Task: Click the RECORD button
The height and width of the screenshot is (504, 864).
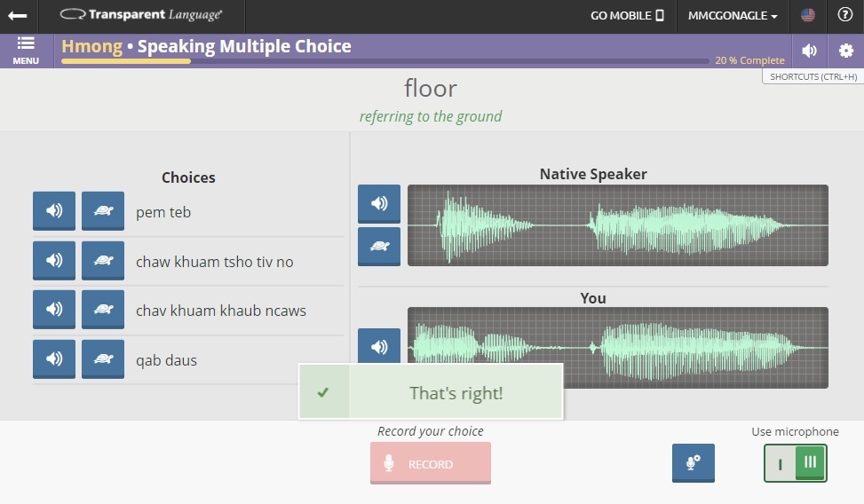Action: (431, 463)
